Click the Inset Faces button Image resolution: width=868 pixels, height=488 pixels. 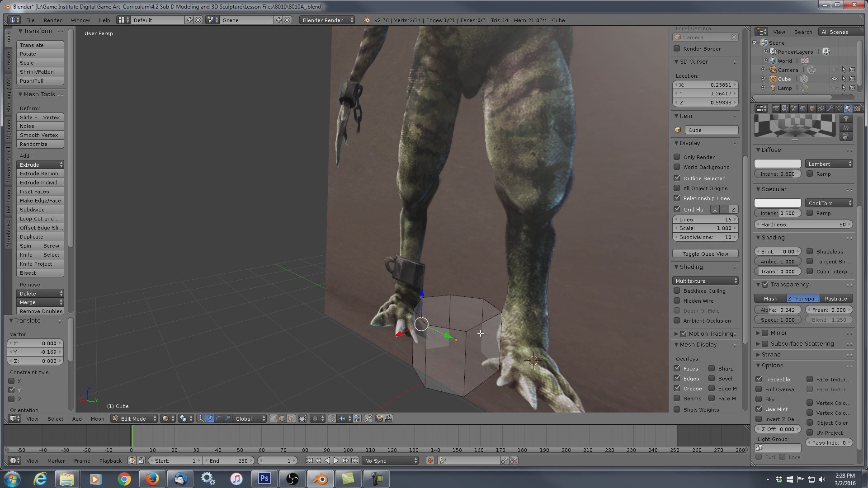pyautogui.click(x=40, y=192)
